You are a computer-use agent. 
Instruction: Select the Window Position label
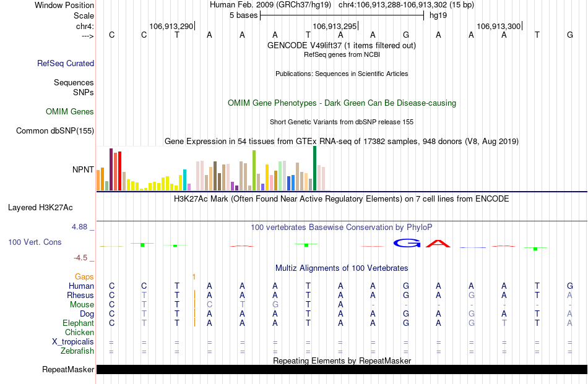point(64,5)
